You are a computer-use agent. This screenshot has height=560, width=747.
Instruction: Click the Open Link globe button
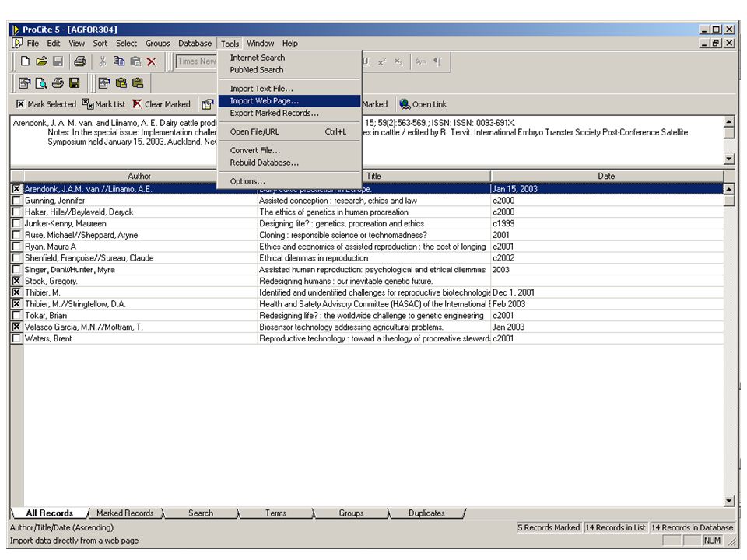click(423, 104)
